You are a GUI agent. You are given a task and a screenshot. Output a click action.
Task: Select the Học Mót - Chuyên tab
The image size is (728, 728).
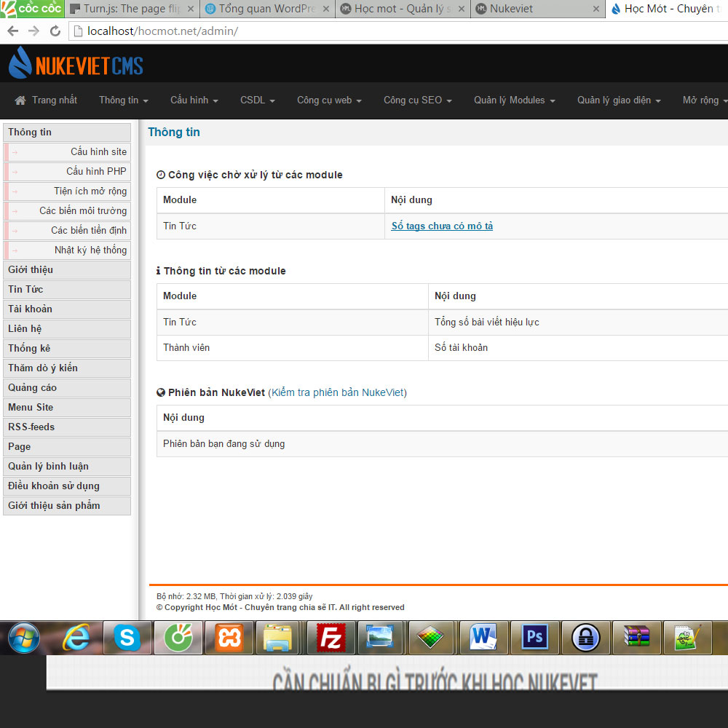668,9
